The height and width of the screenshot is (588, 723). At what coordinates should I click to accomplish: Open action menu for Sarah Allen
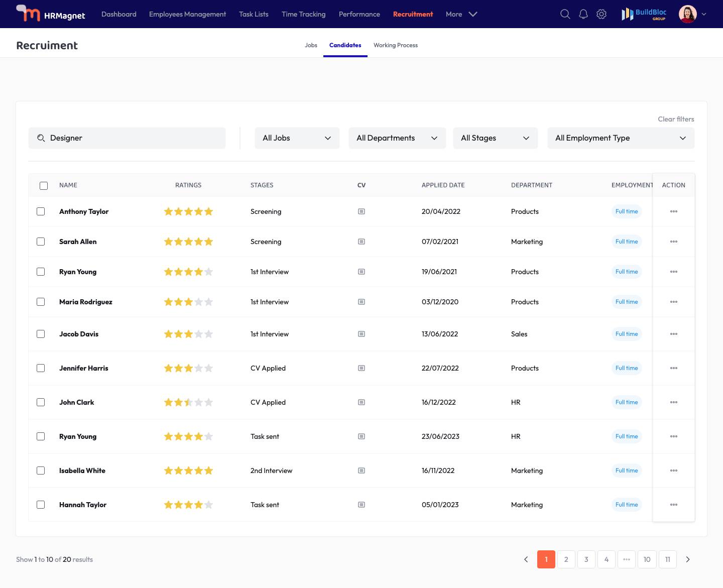click(x=674, y=242)
